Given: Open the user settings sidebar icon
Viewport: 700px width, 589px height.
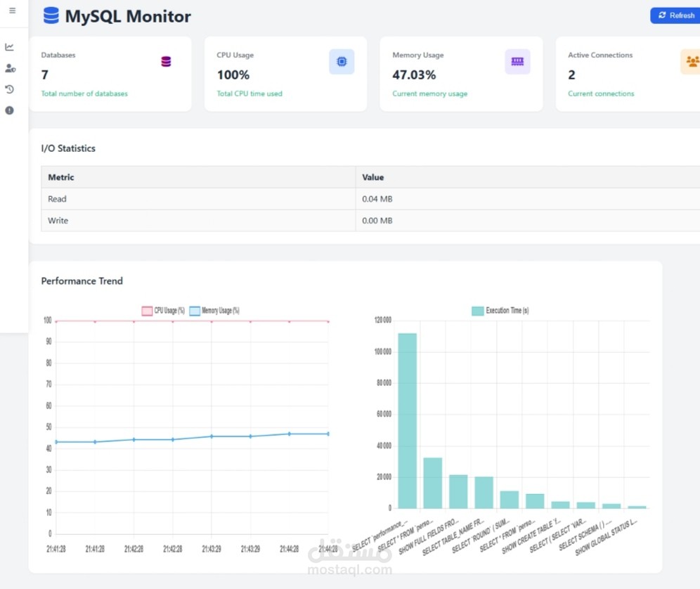Looking at the screenshot, I should pyautogui.click(x=10, y=68).
